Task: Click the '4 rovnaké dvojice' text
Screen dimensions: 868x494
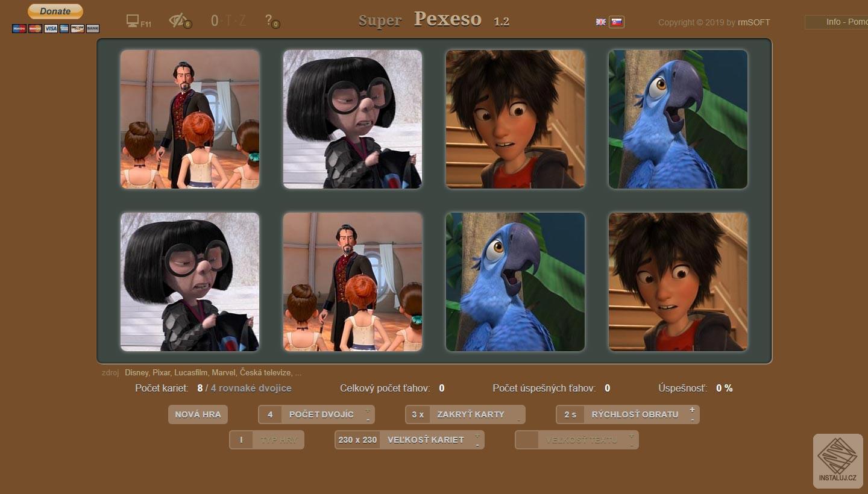Action: (251, 389)
